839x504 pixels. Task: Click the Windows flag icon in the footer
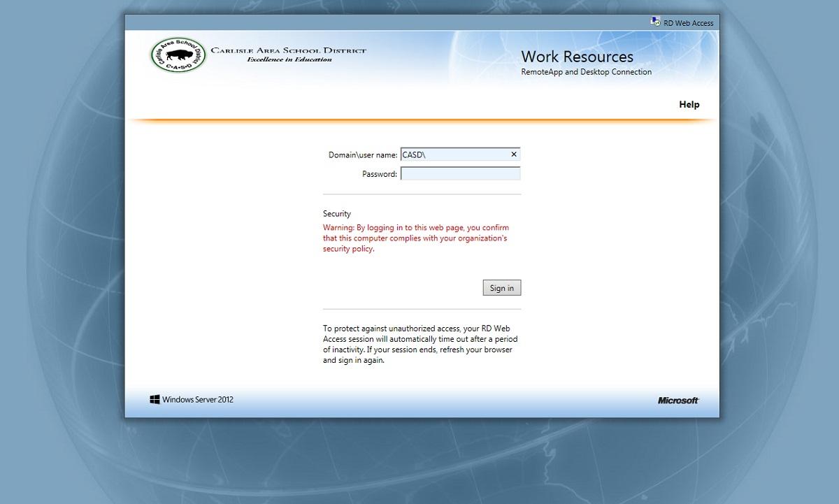coord(155,398)
